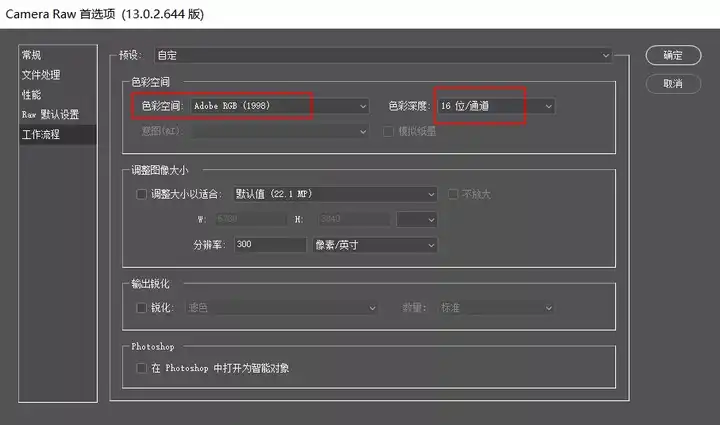Open the 色彩空间 Adobe RGB dropdown
Screen dimensions: 720x425
280,106
